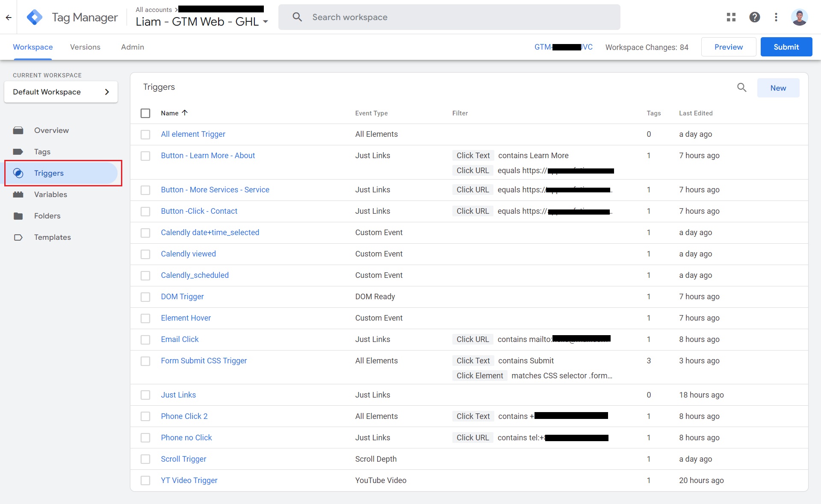Screen dimensions: 821x504
Task: Open the Calendly_scheduled trigger
Action: [x=195, y=275]
